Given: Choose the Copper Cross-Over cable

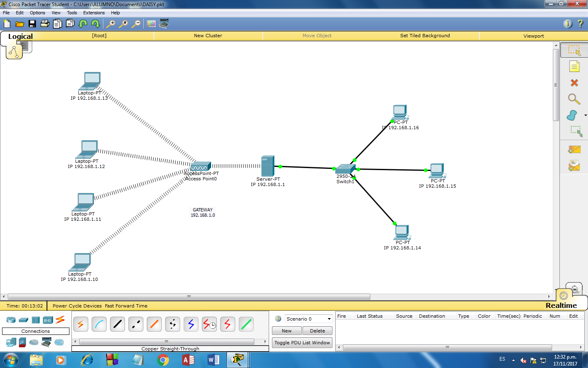Looking at the screenshot, I should (x=136, y=324).
